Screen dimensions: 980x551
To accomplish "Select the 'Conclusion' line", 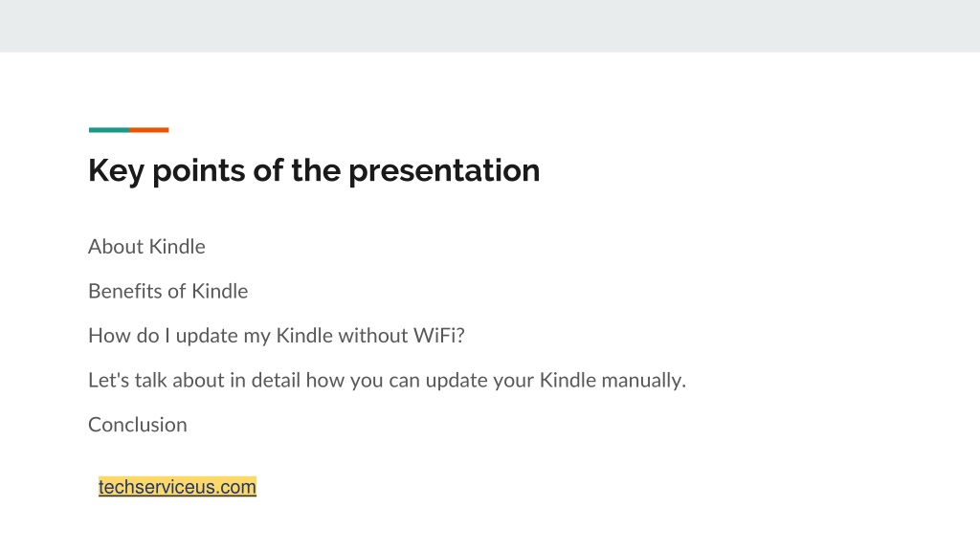I will (138, 425).
